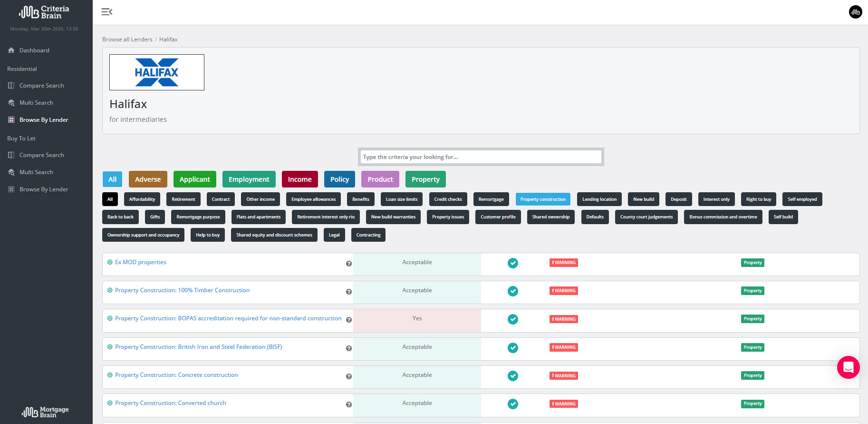868x424 pixels.
Task: Select the Property construction tag
Action: (543, 199)
